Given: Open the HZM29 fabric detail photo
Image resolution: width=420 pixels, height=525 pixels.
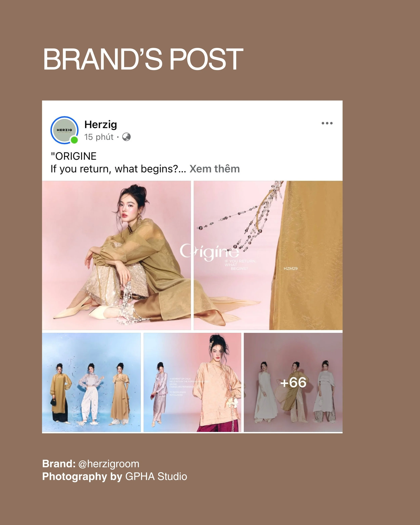Looking at the screenshot, I should [268, 255].
